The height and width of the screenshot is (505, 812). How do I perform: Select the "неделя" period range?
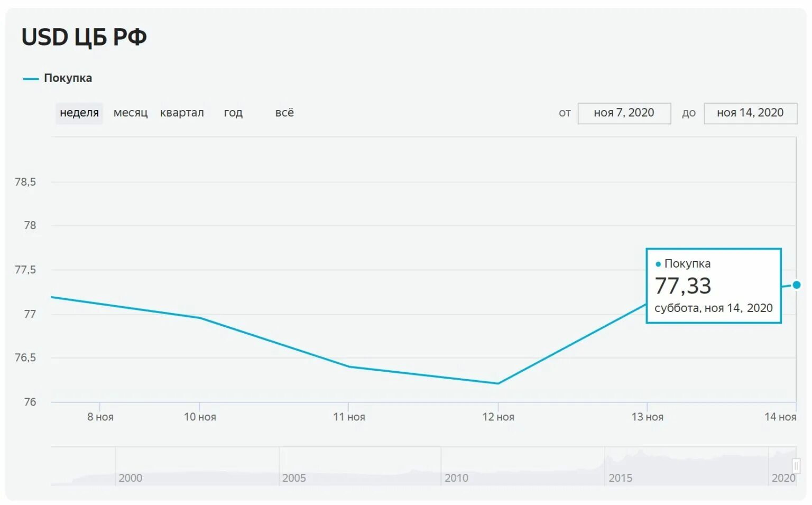(79, 113)
